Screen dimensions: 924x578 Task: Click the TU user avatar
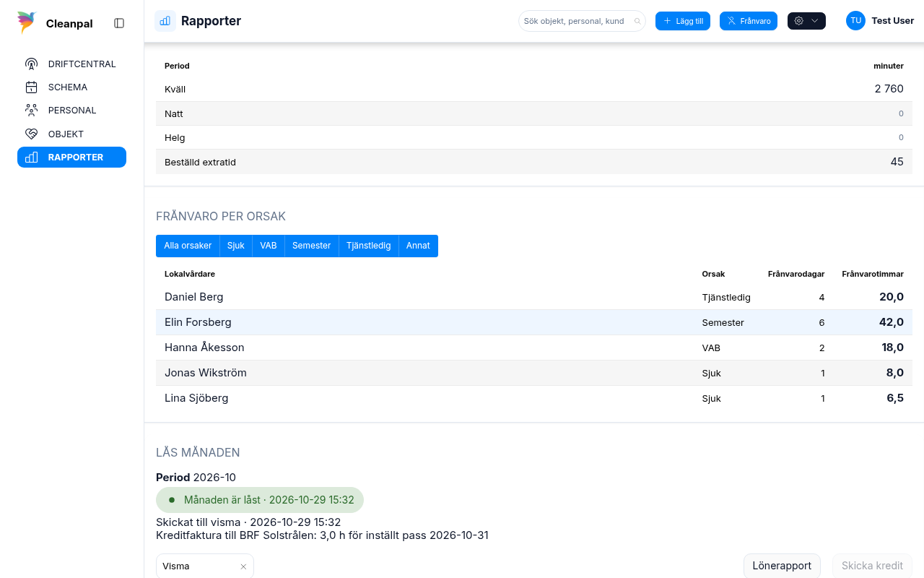(855, 21)
